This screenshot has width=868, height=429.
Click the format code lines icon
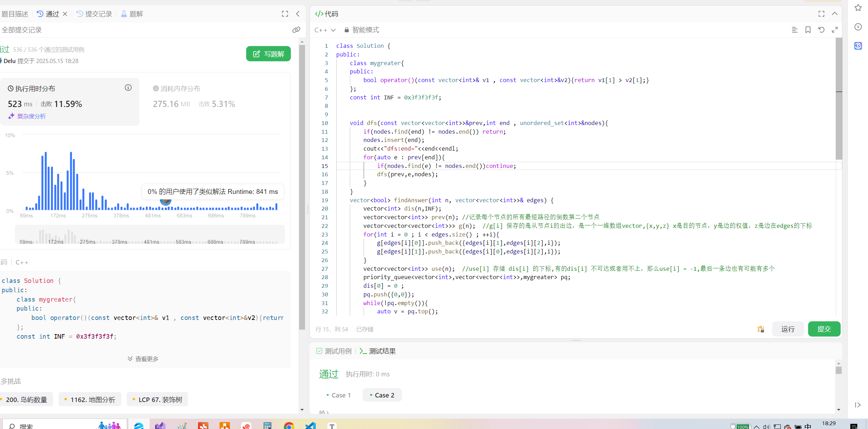pos(795,30)
